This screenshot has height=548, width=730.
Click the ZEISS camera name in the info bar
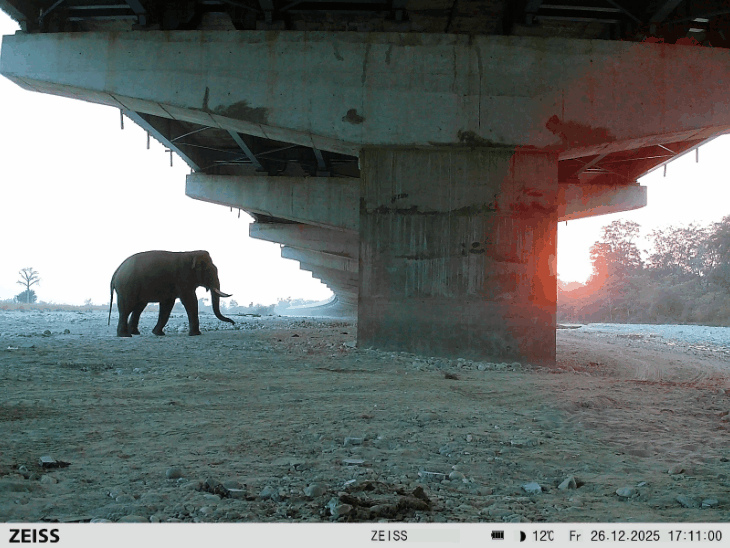[x=389, y=536]
